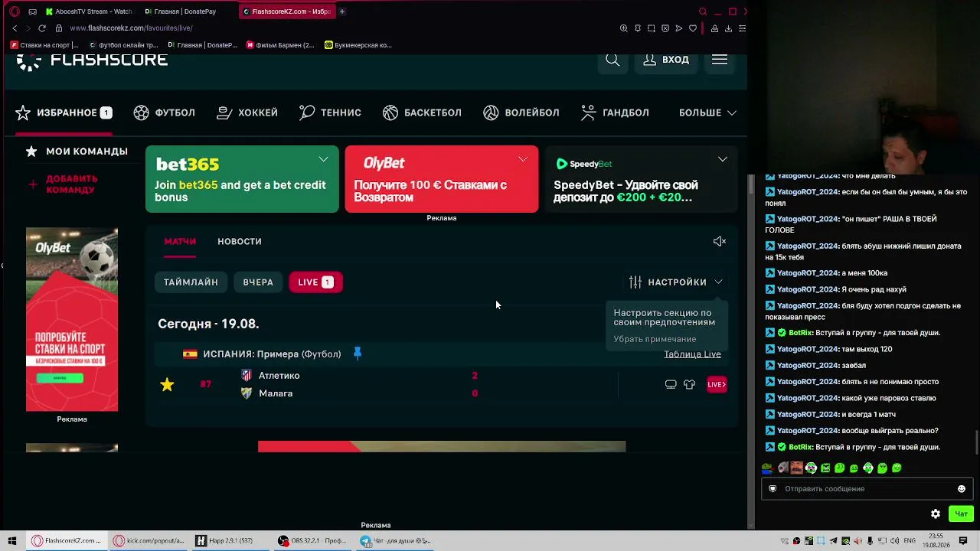Image resolution: width=980 pixels, height=551 pixels.
Task: Open the Футбол онлайн bookmark
Action: (x=123, y=45)
